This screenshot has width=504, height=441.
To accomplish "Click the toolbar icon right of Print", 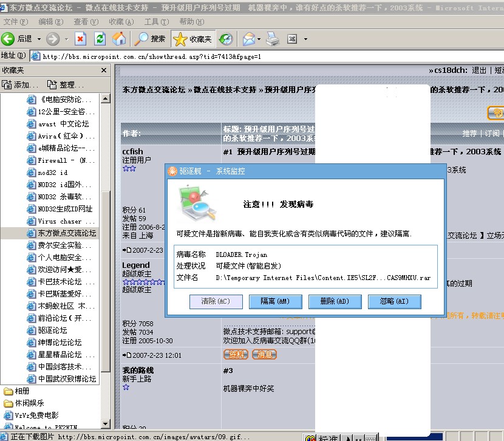I will [x=292, y=39].
